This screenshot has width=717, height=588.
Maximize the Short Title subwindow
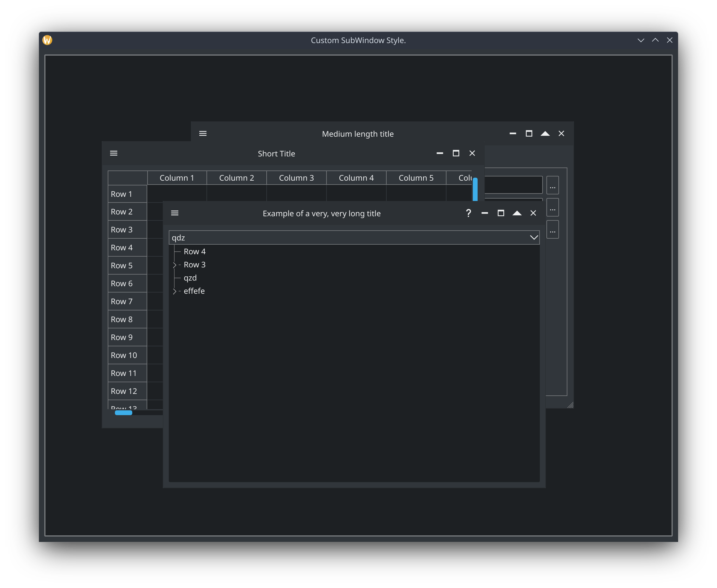(456, 153)
